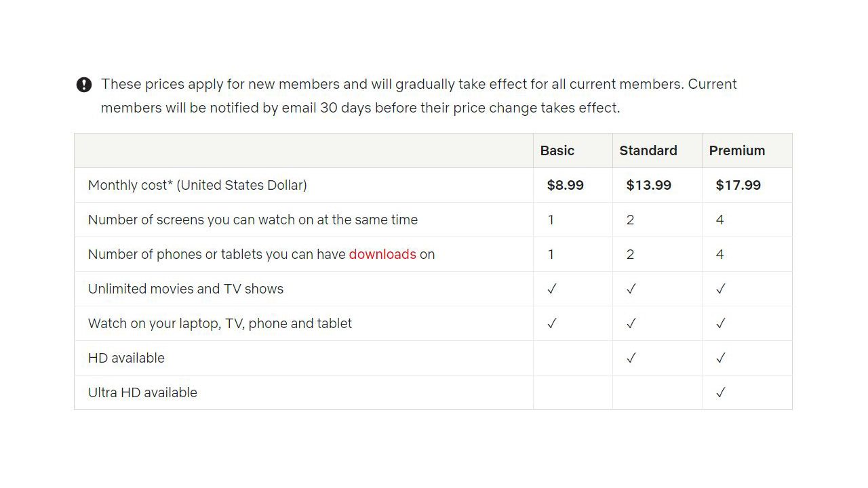Click the Basic plan column header
The height and width of the screenshot is (488, 868).
pyautogui.click(x=557, y=150)
